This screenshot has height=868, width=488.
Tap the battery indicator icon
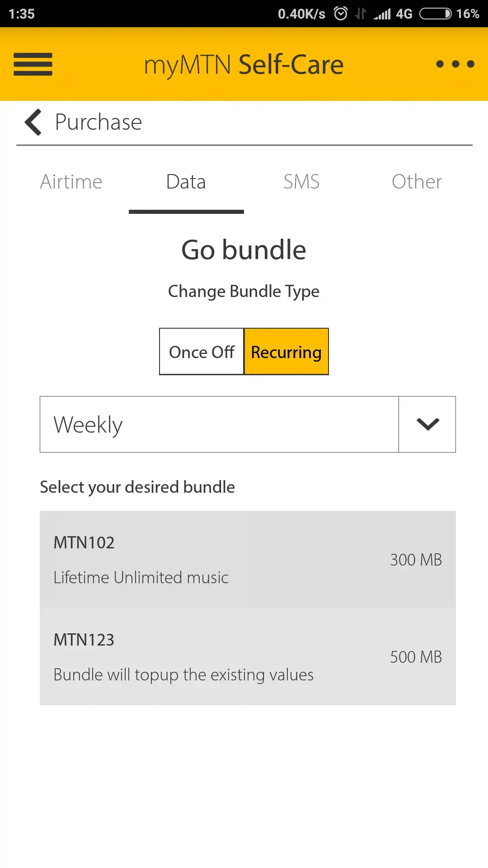click(435, 14)
